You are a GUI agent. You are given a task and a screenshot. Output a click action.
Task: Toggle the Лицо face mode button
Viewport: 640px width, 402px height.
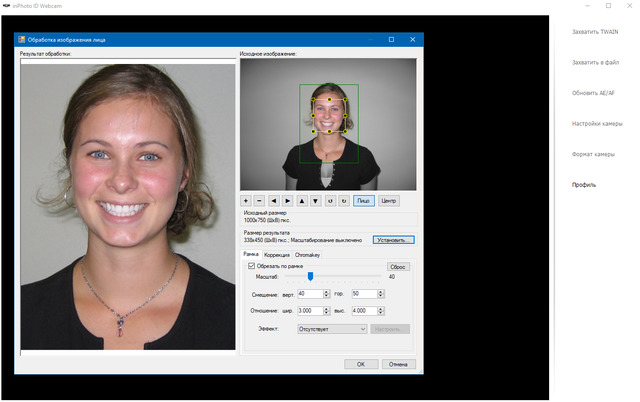click(x=363, y=200)
